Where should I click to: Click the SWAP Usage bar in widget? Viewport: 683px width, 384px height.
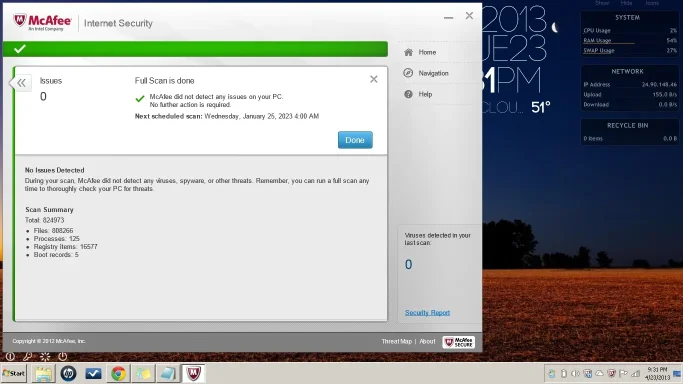point(630,51)
